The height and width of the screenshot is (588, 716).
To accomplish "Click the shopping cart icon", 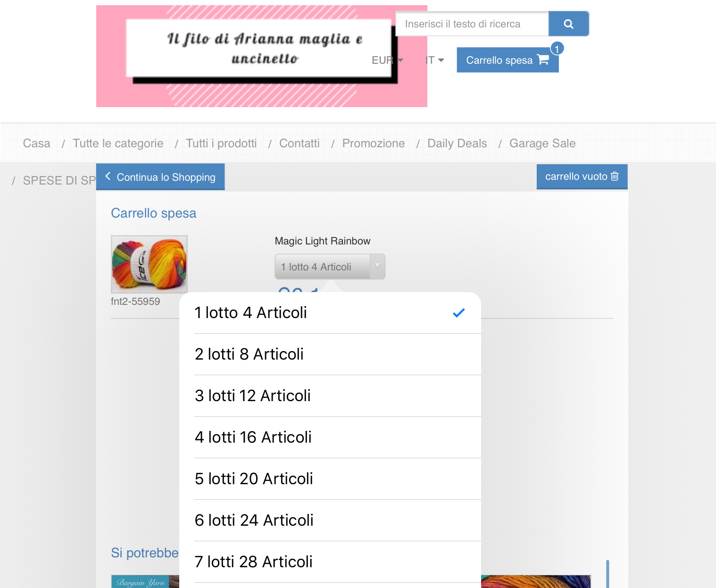I will (x=543, y=59).
